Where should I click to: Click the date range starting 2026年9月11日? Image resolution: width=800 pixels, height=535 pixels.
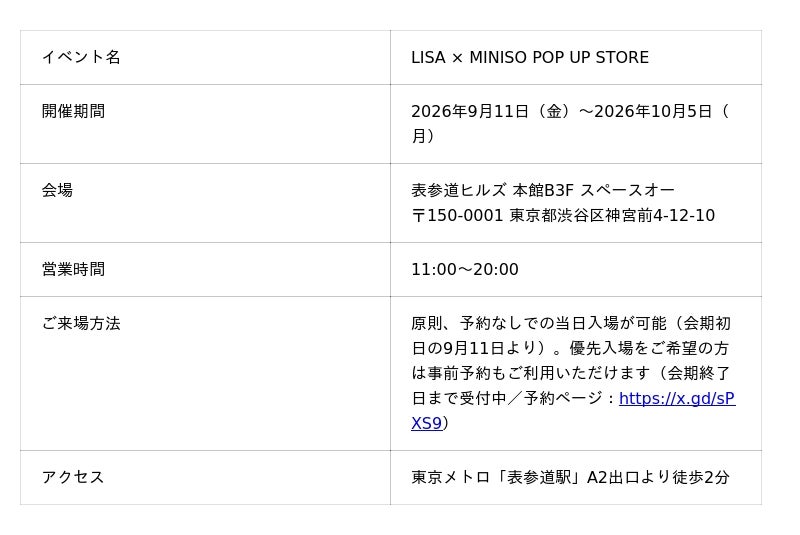[570, 123]
